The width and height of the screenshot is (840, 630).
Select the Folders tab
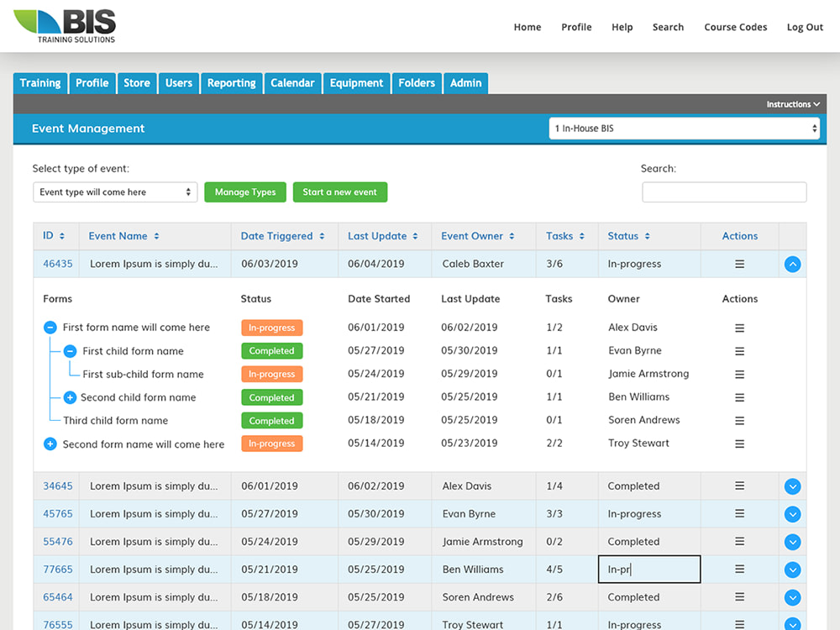(x=417, y=83)
